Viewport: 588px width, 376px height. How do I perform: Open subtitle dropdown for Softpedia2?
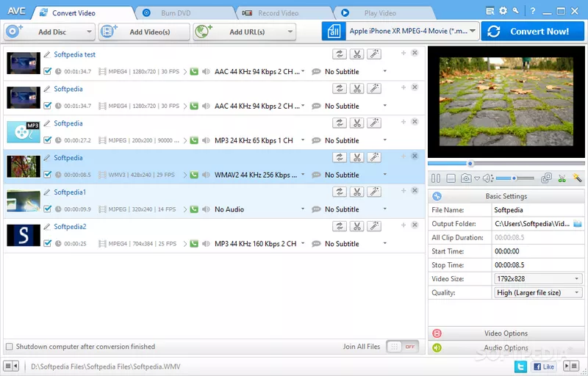tap(384, 243)
